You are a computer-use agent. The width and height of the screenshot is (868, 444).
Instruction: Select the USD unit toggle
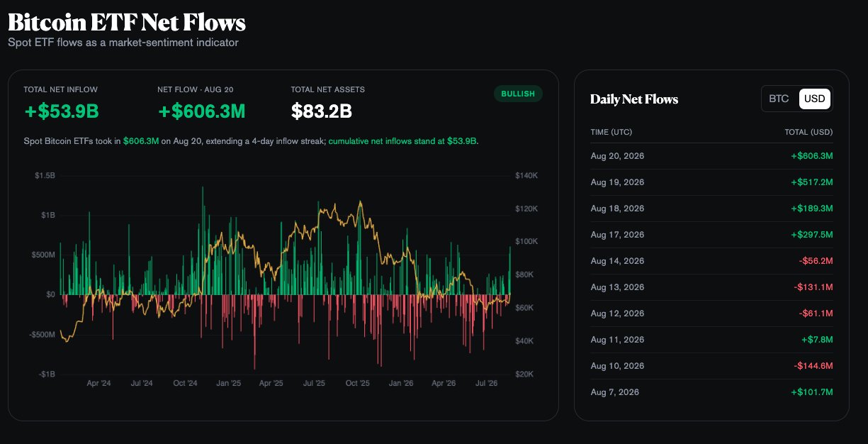click(814, 99)
